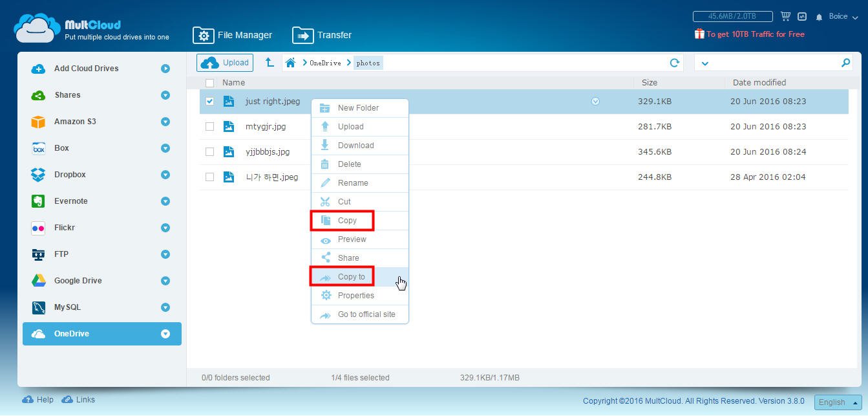Open the Transfer arrow icon

[302, 36]
